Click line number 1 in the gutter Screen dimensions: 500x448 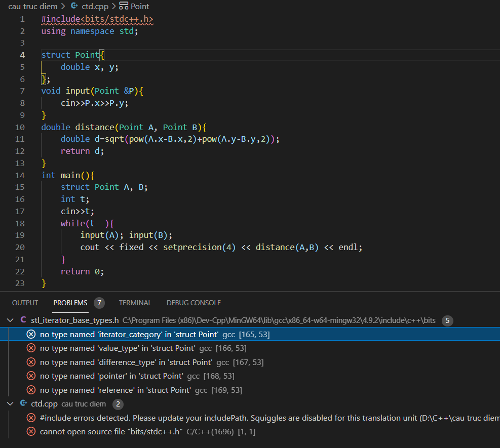coord(22,19)
